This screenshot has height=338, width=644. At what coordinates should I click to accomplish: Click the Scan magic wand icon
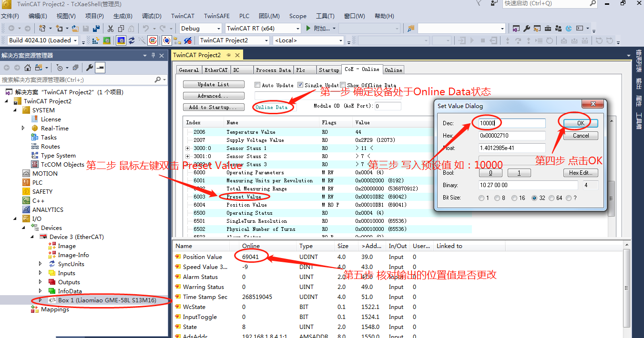pyautogui.click(x=142, y=40)
